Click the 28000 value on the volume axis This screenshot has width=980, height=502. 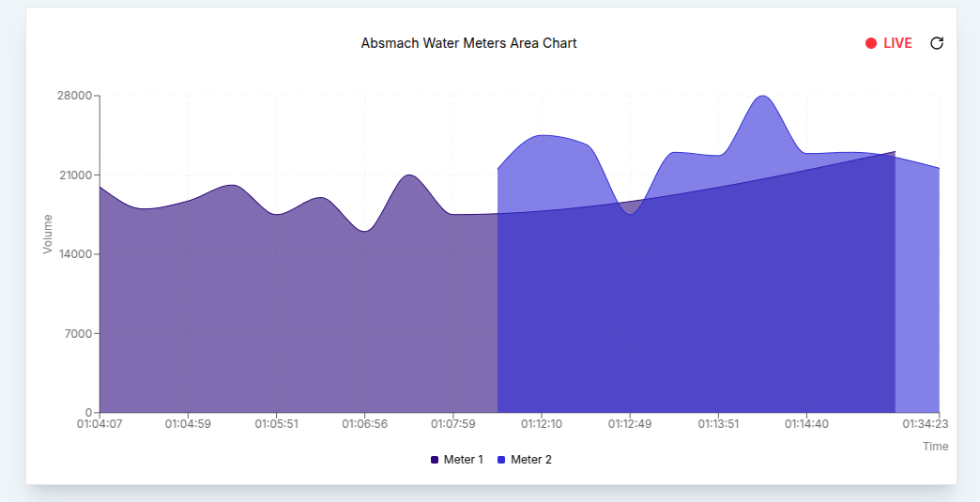(75, 96)
